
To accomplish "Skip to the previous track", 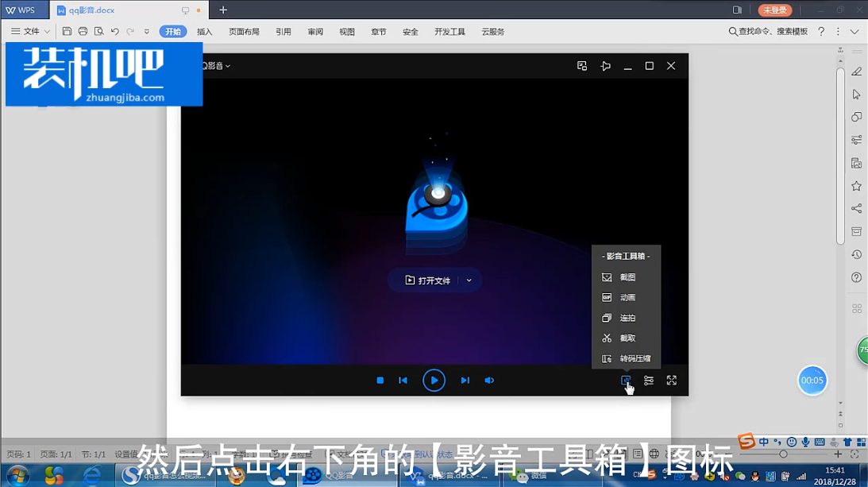I will pos(403,381).
